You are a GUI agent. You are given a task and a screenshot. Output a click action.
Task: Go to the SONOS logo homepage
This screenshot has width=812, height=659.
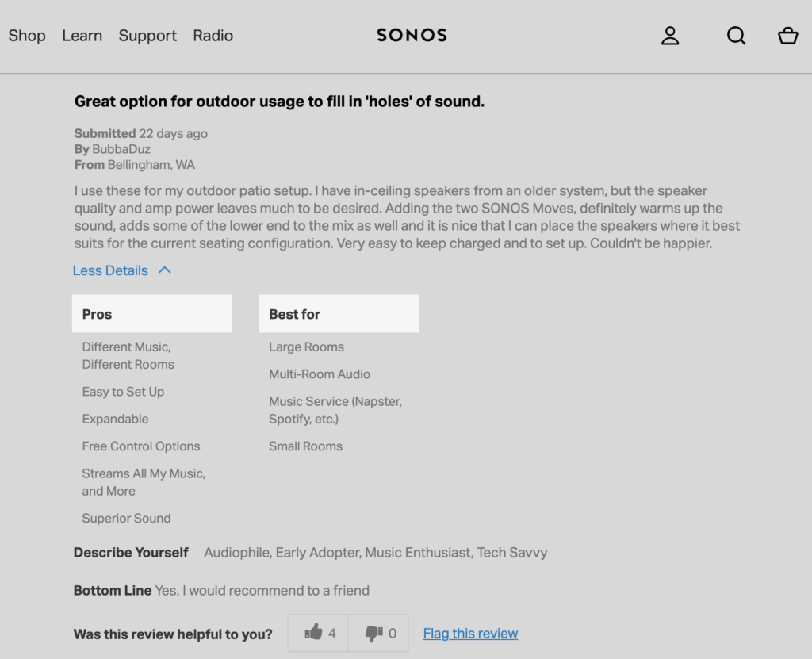pyautogui.click(x=412, y=35)
